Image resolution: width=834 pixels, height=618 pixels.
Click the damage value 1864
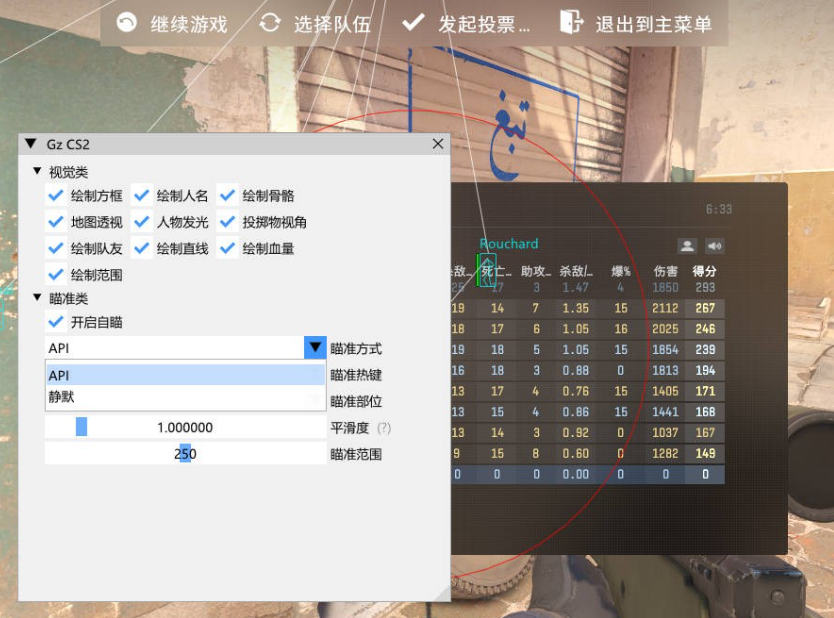665,349
